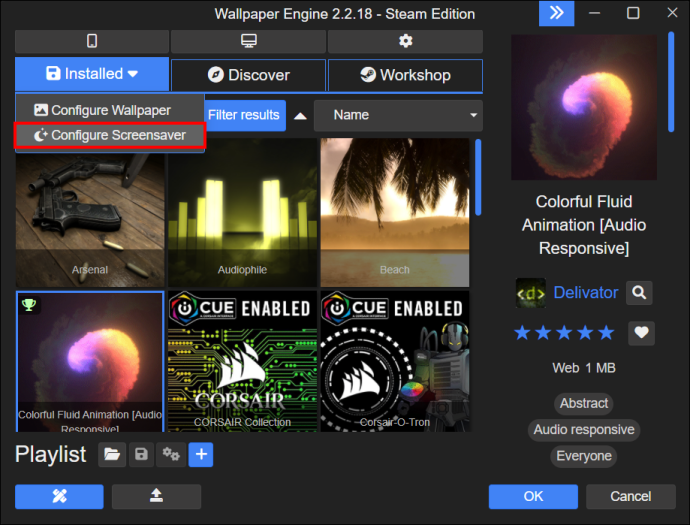This screenshot has width=690, height=525.
Task: Rate the wallpaper with fifth star
Action: [606, 333]
